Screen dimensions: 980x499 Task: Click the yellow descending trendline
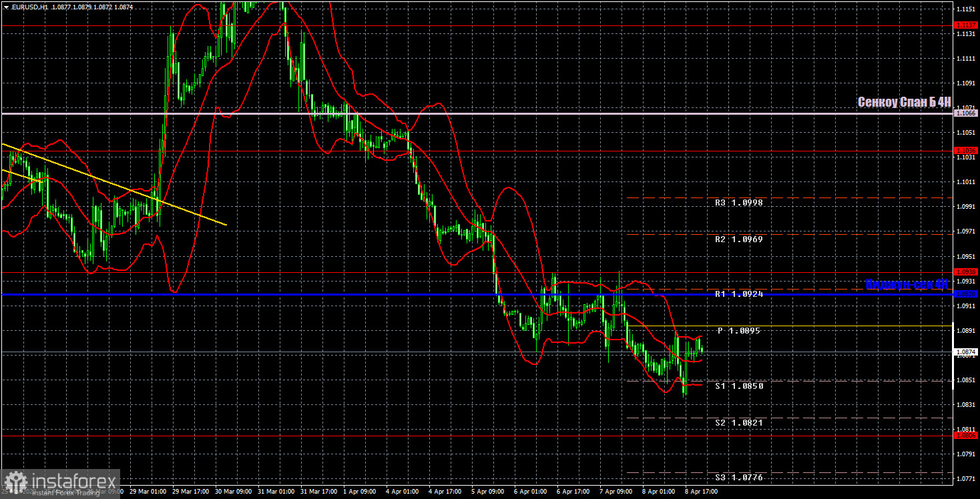[x=113, y=184]
